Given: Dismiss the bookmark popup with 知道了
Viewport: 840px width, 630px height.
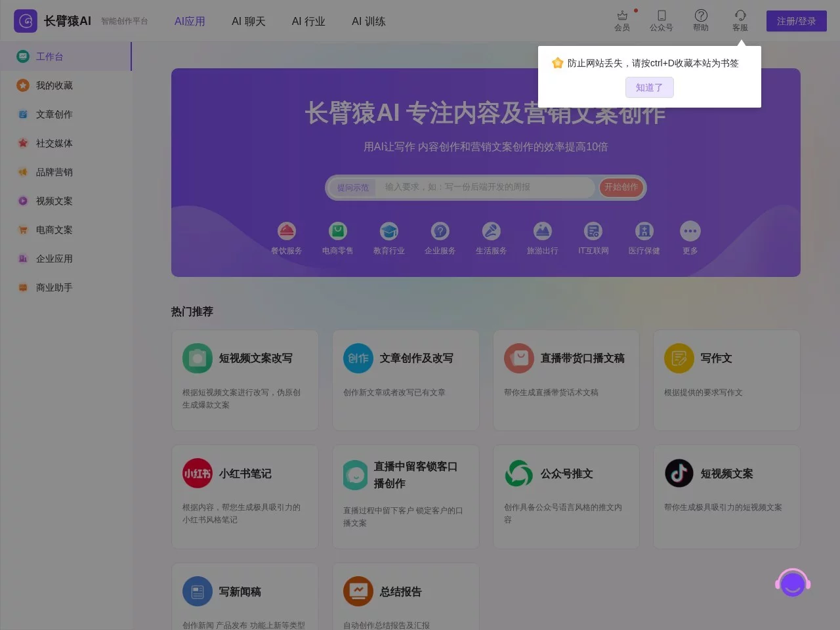Looking at the screenshot, I should point(649,87).
